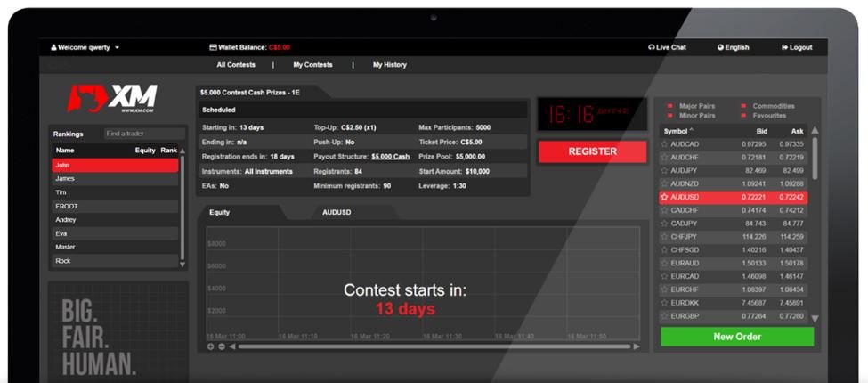Click the green New Order button

pyautogui.click(x=736, y=337)
